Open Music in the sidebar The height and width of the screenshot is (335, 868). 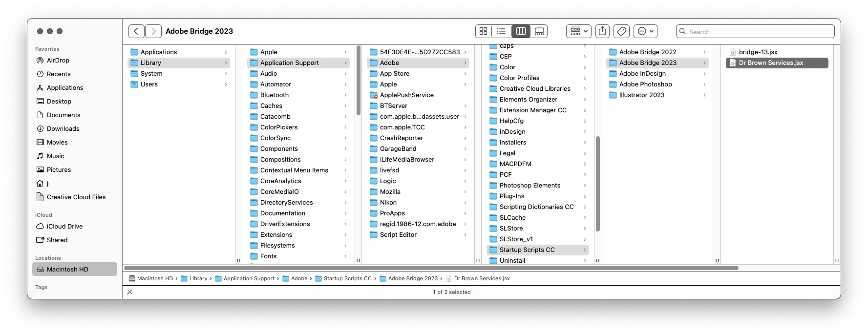(75, 156)
